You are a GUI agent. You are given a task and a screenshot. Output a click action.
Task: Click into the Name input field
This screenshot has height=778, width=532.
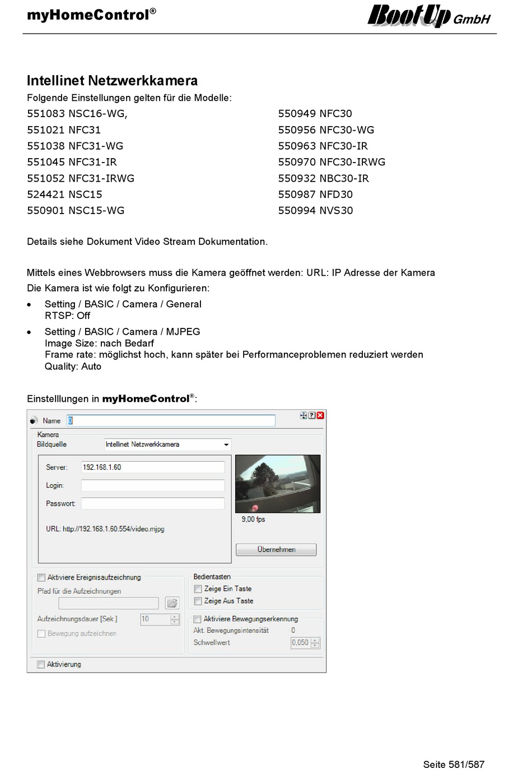(171, 420)
